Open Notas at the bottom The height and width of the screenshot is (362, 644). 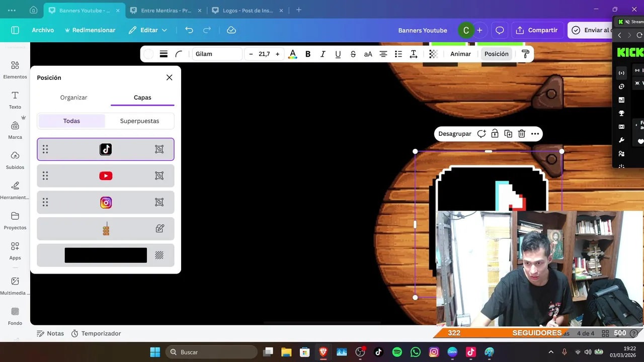click(x=50, y=333)
